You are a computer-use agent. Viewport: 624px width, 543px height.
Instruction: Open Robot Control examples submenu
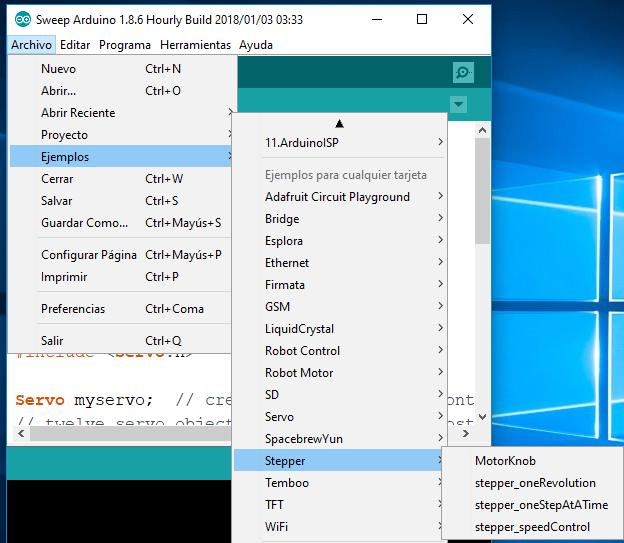[x=339, y=351]
